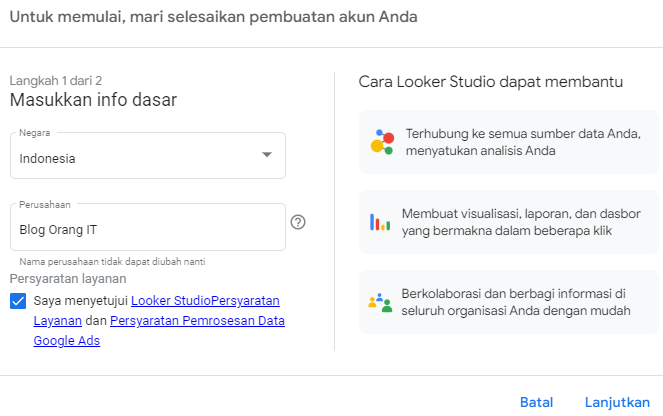Click the Membuat visualisasi, laporan card
Viewport: 663px width, 416px height.
click(509, 222)
